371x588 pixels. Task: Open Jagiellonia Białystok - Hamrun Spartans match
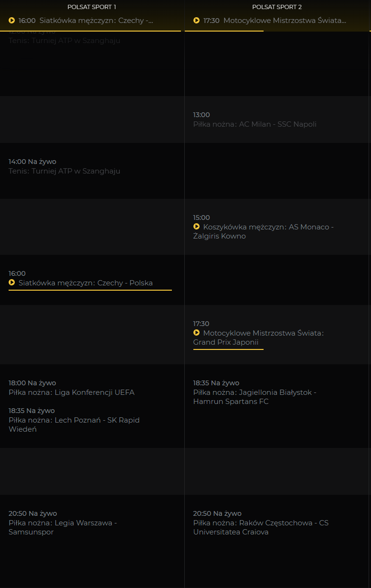(x=254, y=397)
